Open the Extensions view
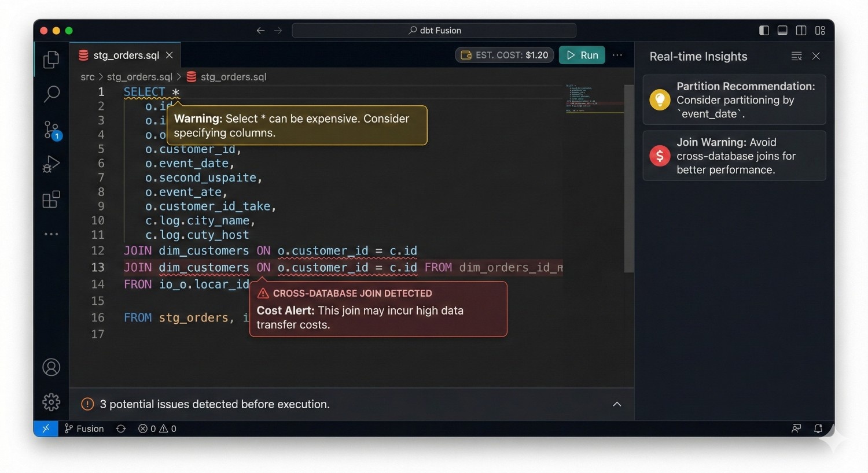Viewport: 868px width, 473px height. 51,199
